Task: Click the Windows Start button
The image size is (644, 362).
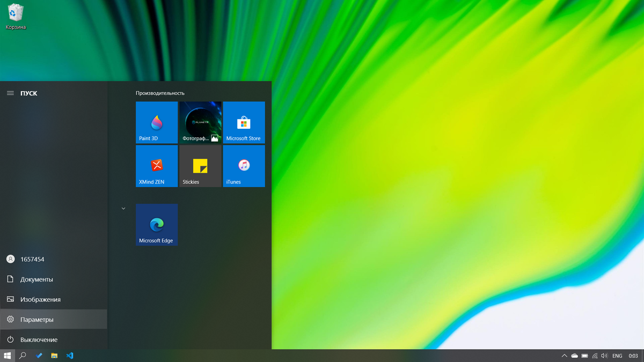Action: [8, 356]
